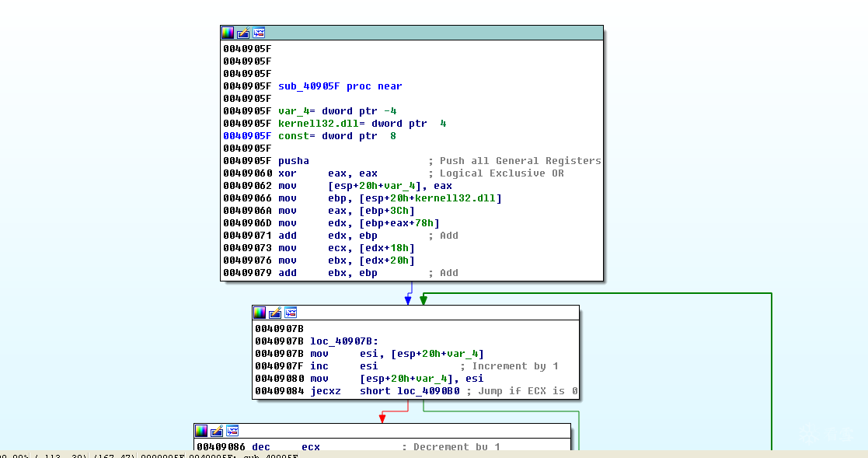Click 'mov ebp, [esp+20h+kernel32.dll]' instruction
This screenshot has width=868, height=458.
point(390,198)
